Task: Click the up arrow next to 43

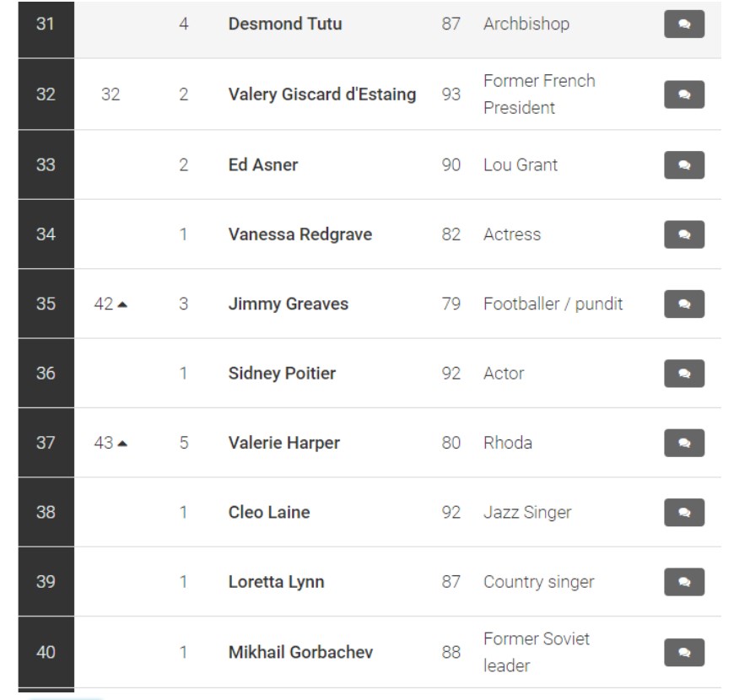Action: tap(122, 444)
